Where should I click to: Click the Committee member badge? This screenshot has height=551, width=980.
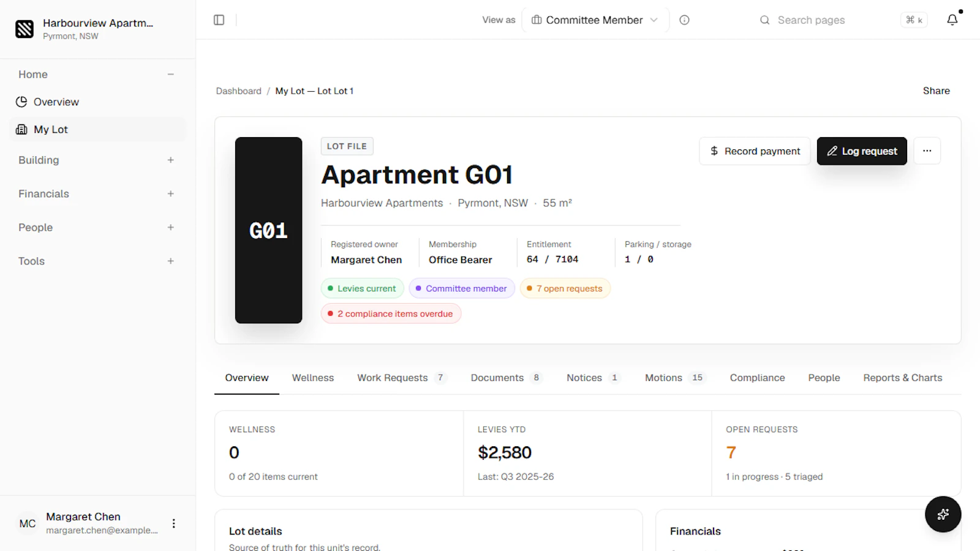(x=461, y=288)
